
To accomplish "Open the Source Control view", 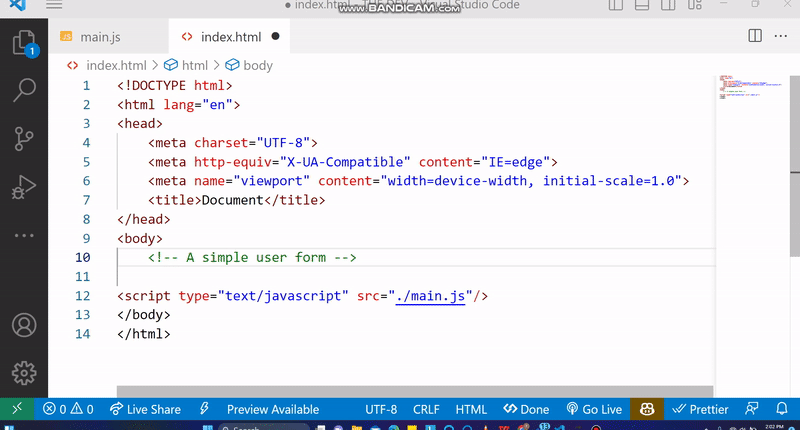I will pos(24,138).
